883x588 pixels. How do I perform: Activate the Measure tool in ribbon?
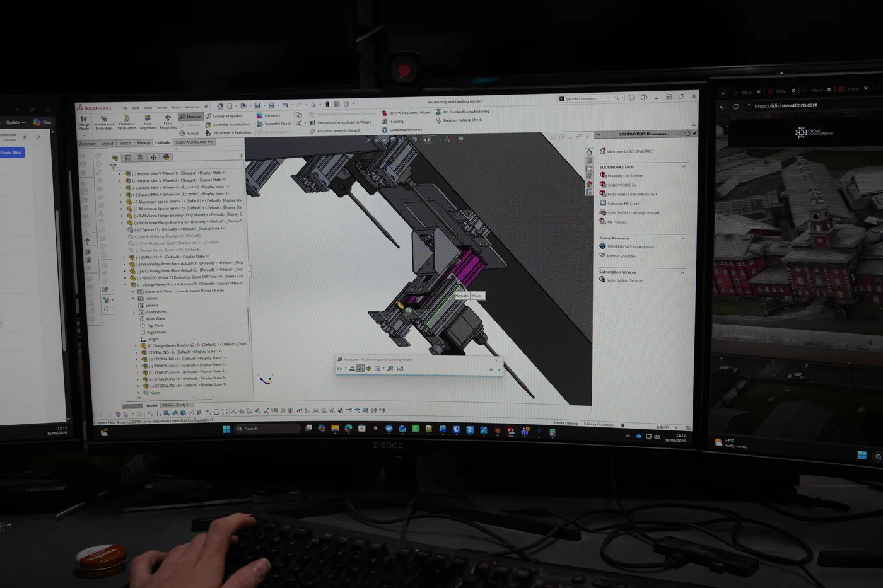190,117
